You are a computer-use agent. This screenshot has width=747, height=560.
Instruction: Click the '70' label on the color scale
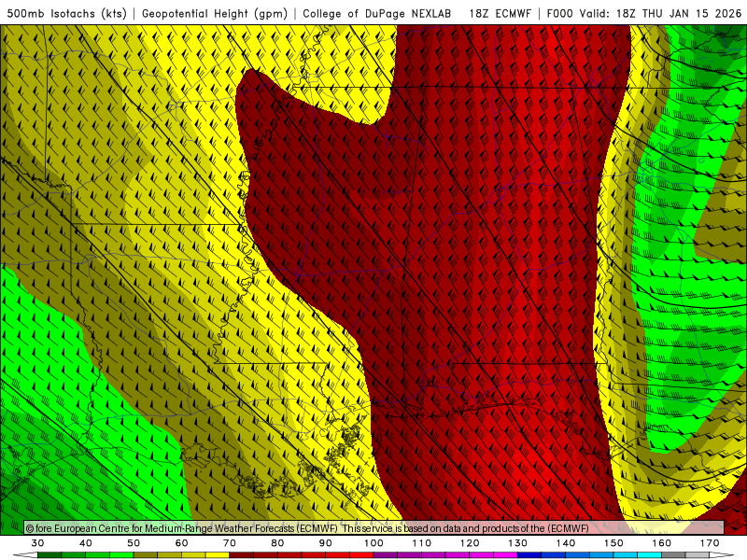click(230, 543)
